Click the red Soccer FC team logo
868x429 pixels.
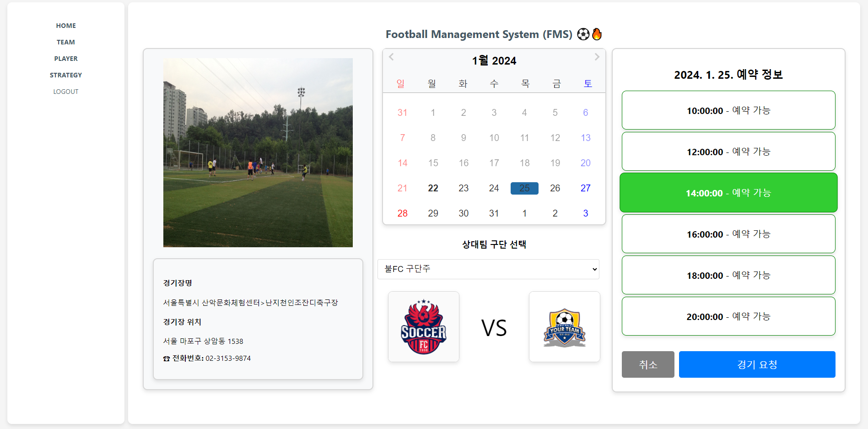point(424,327)
